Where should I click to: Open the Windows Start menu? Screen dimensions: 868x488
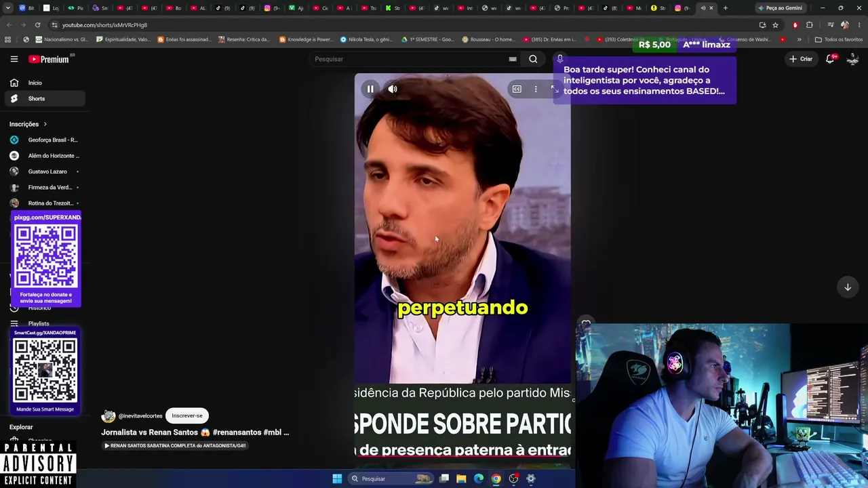337,479
